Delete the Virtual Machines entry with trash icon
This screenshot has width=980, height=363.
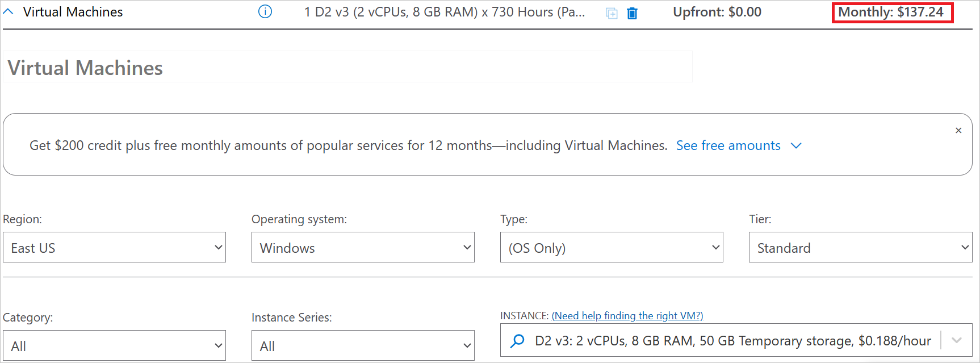coord(632,13)
